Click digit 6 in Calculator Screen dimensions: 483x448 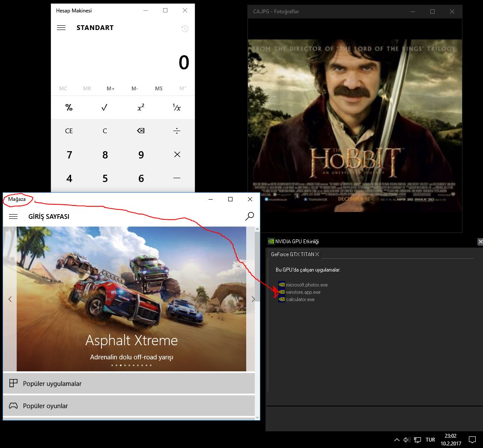click(x=141, y=178)
